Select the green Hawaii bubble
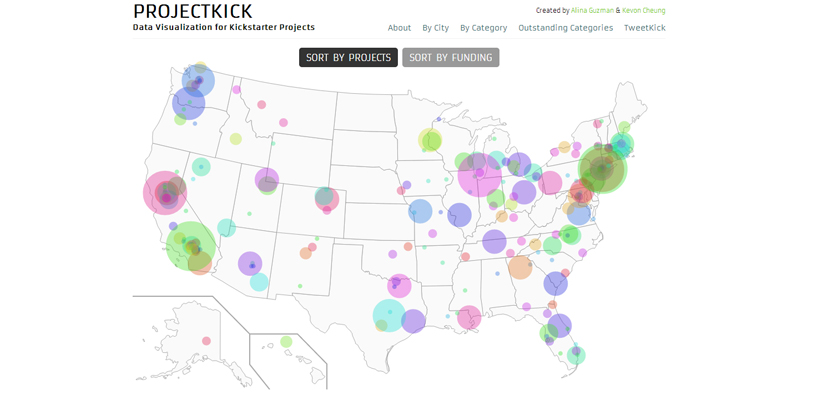 286,342
